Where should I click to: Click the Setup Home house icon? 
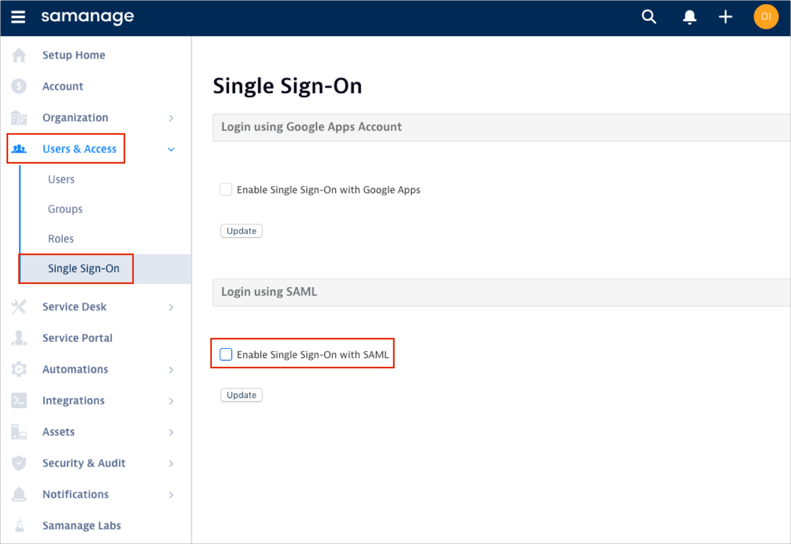point(19,55)
